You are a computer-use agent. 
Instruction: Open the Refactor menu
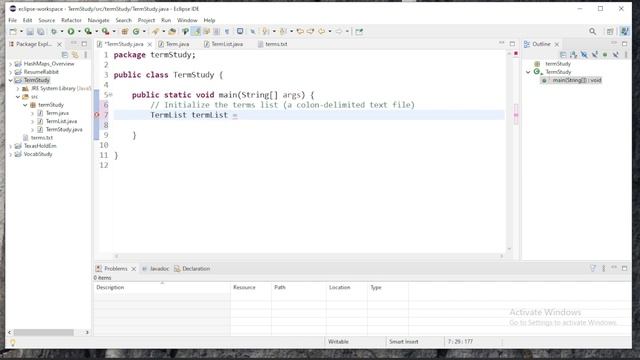pyautogui.click(x=71, y=20)
